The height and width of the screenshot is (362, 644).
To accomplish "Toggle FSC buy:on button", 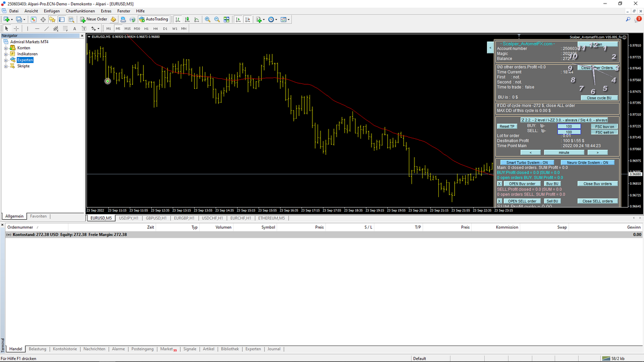I will point(605,126).
